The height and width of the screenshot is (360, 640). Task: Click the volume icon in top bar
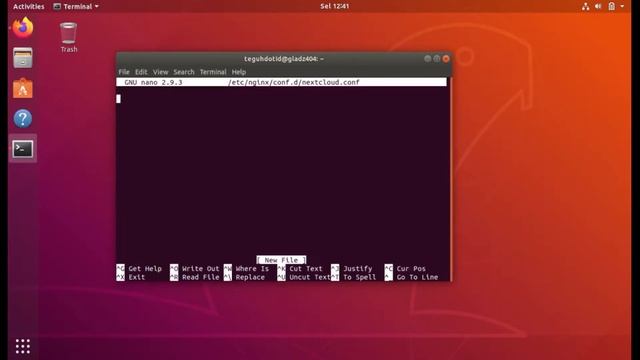pos(598,6)
